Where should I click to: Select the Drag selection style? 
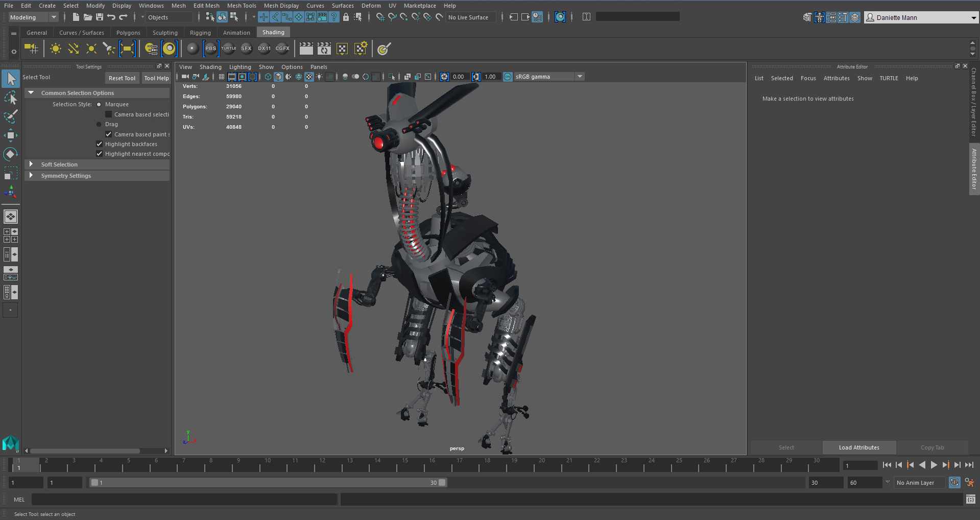[x=99, y=124]
